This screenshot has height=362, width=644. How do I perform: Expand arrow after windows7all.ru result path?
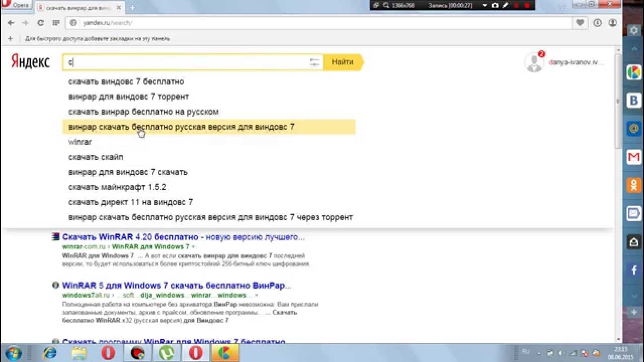pyautogui.click(x=257, y=295)
